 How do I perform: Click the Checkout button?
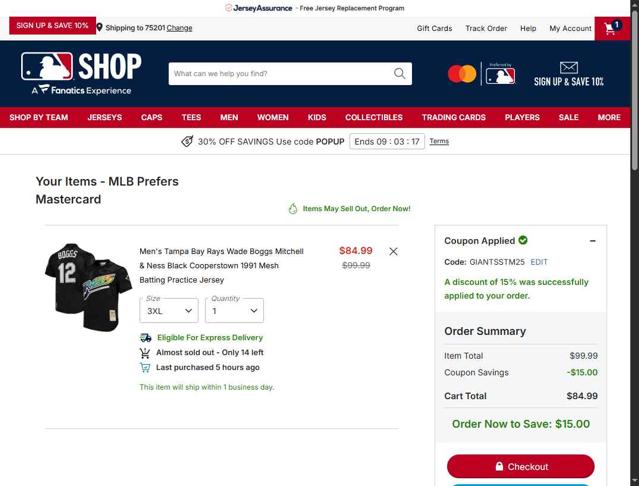pyautogui.click(x=521, y=466)
